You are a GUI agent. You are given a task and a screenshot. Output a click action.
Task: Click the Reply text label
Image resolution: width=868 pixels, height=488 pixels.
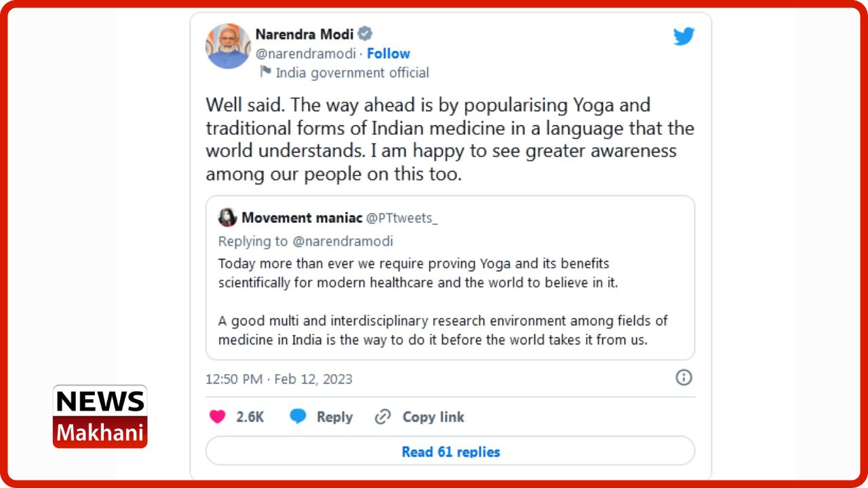[x=334, y=417]
